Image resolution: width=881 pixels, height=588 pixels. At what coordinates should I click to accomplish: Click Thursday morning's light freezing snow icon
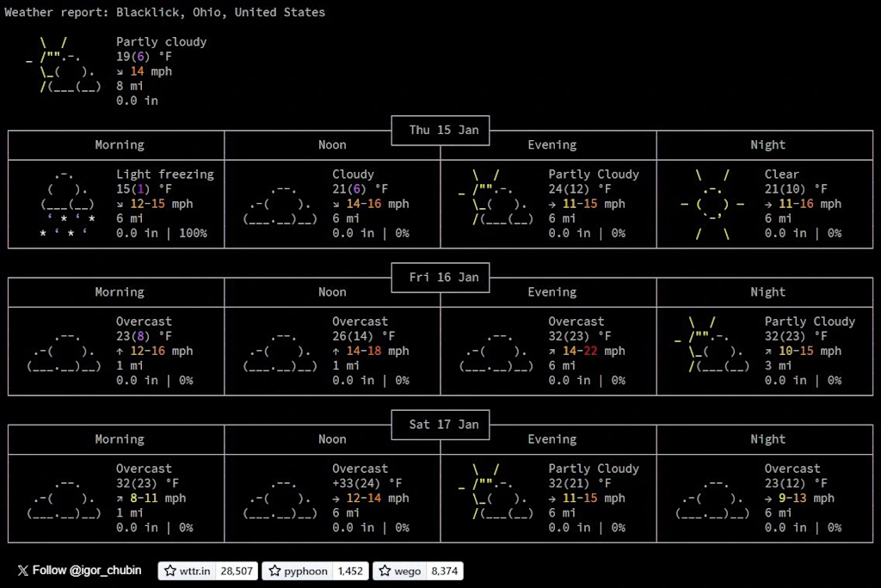point(68,204)
